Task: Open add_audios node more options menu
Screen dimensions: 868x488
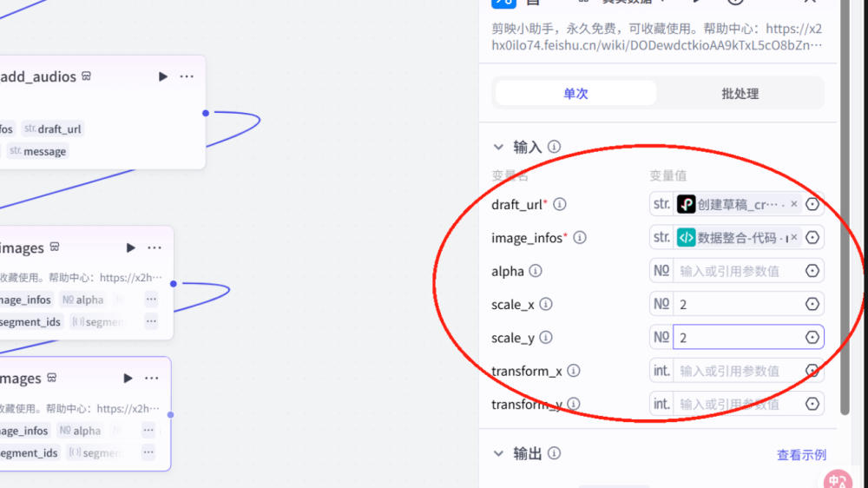Action: coord(187,76)
